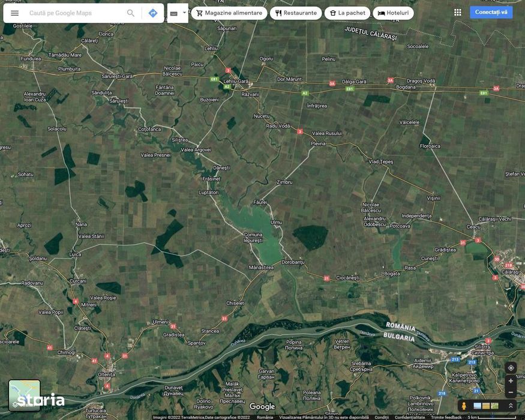Show your location on the map
The image size is (525, 420).
click(x=511, y=368)
